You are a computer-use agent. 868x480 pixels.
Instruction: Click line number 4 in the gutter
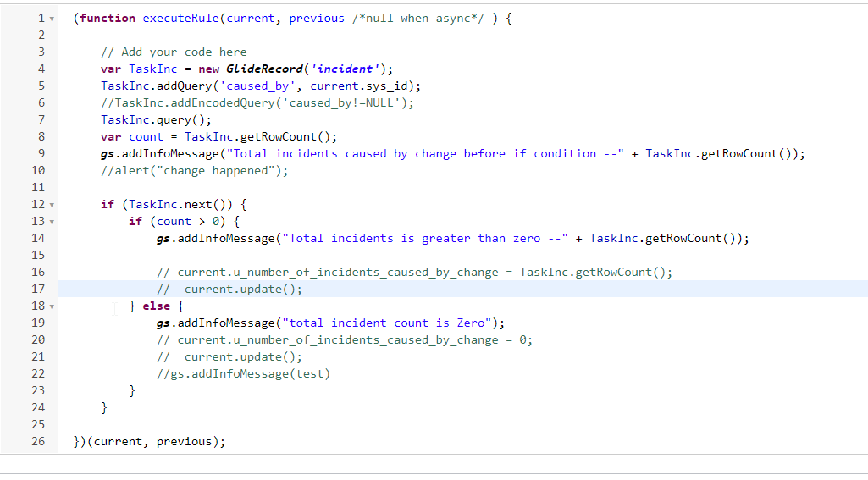(41, 69)
